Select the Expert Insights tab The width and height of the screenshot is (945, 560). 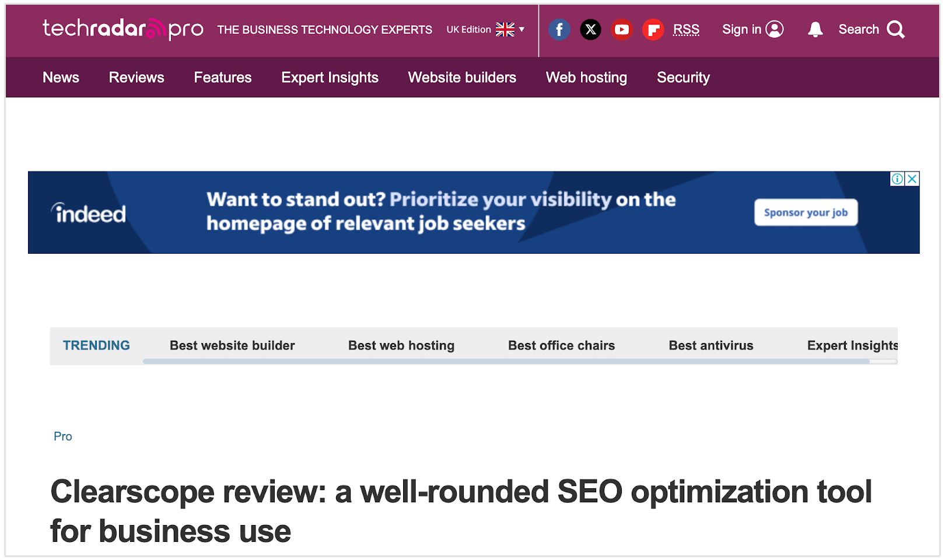330,77
